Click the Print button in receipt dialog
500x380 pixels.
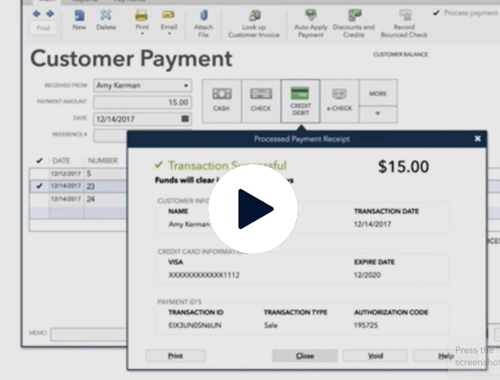[176, 356]
